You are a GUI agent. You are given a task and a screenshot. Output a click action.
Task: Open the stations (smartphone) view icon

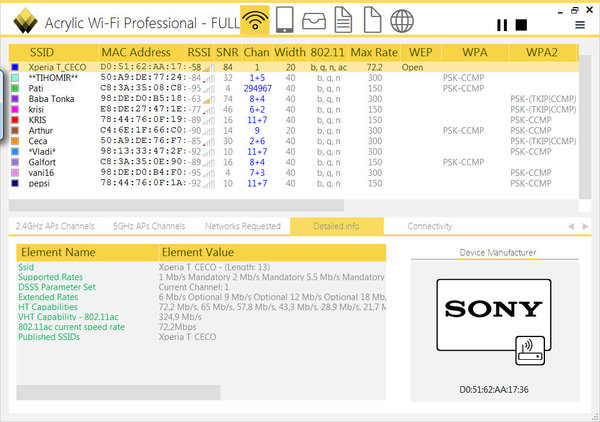[284, 20]
